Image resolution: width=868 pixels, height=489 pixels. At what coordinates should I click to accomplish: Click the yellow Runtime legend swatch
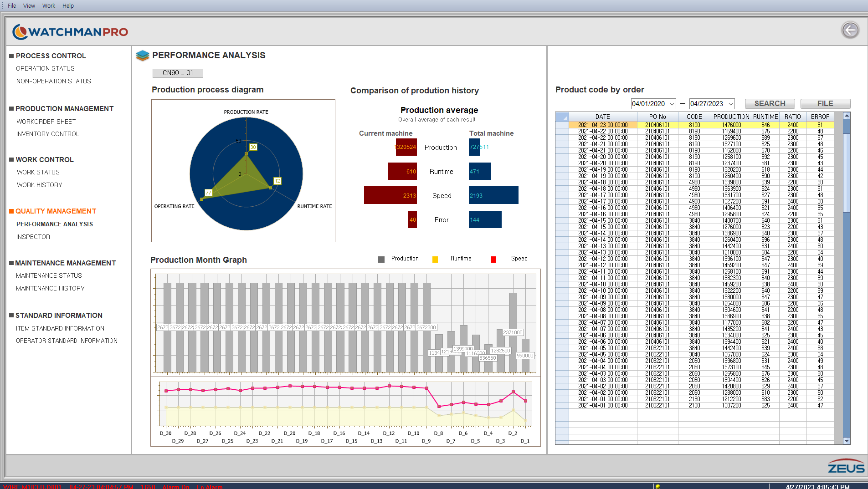click(435, 259)
